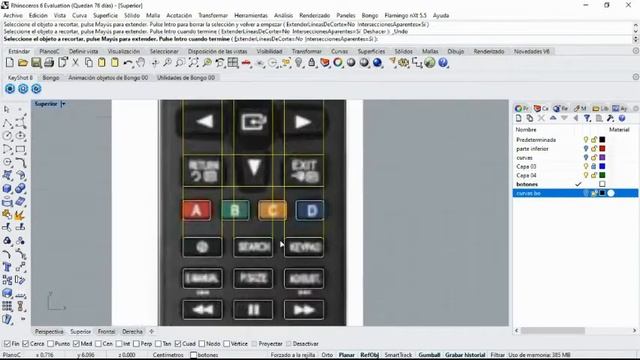Click the Zoom extents icon
The image size is (640, 360).
(193, 63)
